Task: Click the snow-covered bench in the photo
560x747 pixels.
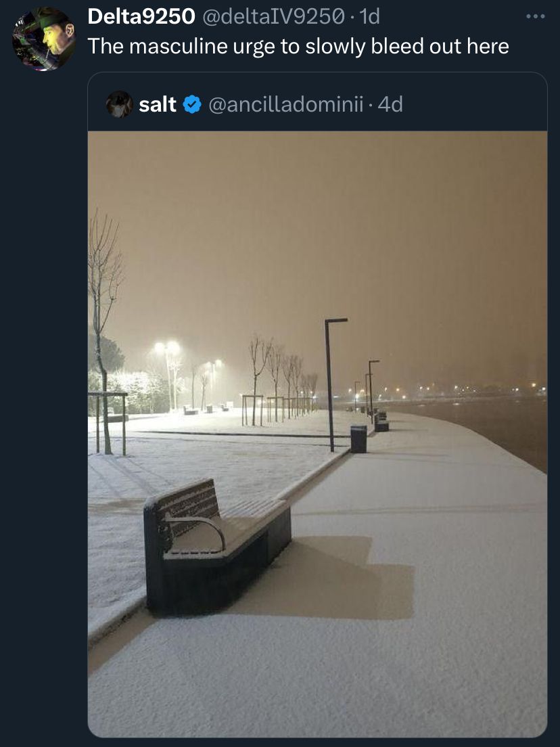Action: [216, 541]
